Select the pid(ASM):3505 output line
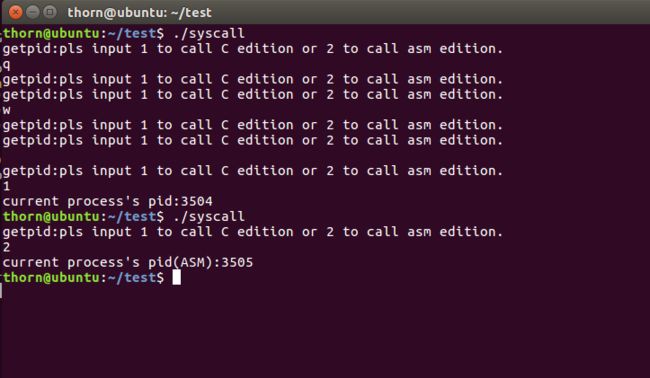The image size is (650, 378). click(128, 262)
